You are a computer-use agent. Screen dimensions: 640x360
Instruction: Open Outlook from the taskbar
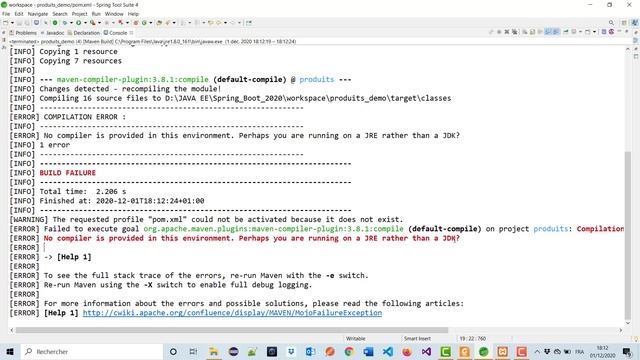point(310,351)
